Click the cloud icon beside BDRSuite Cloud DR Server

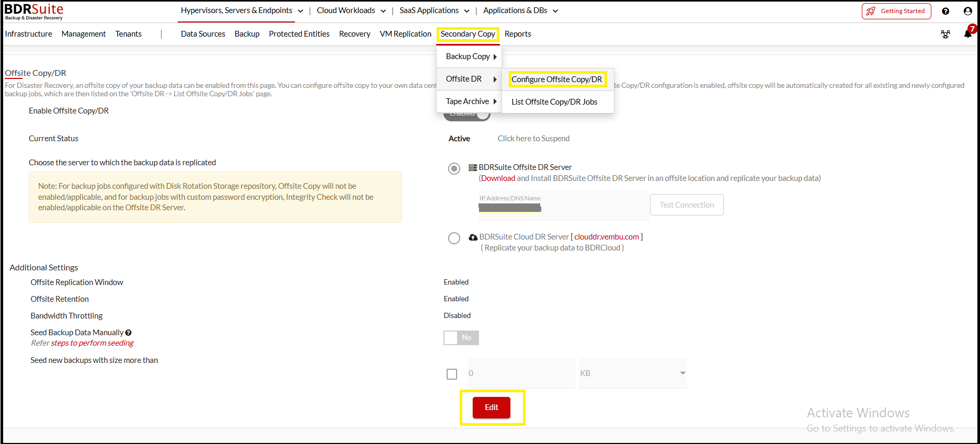pos(473,237)
